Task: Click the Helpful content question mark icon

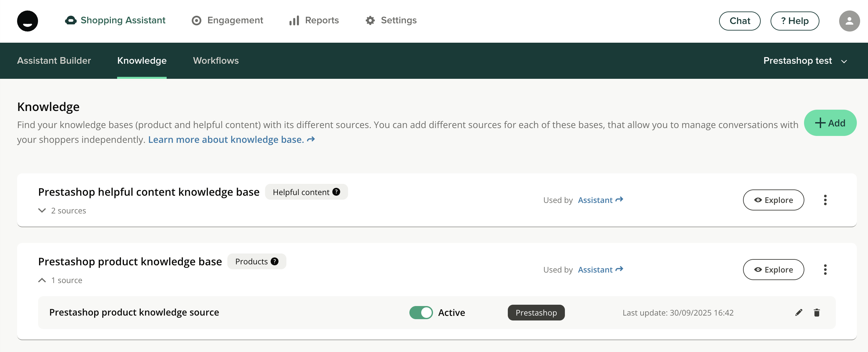Action: [x=336, y=192]
